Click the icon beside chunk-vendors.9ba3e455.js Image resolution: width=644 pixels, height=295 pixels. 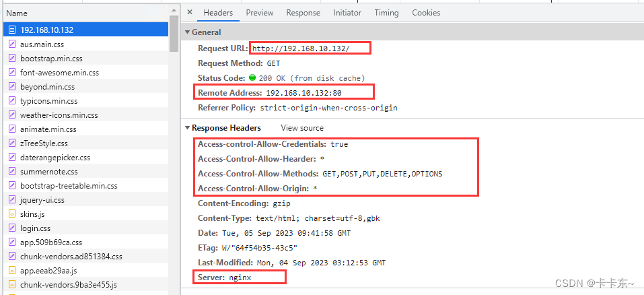(x=12, y=284)
